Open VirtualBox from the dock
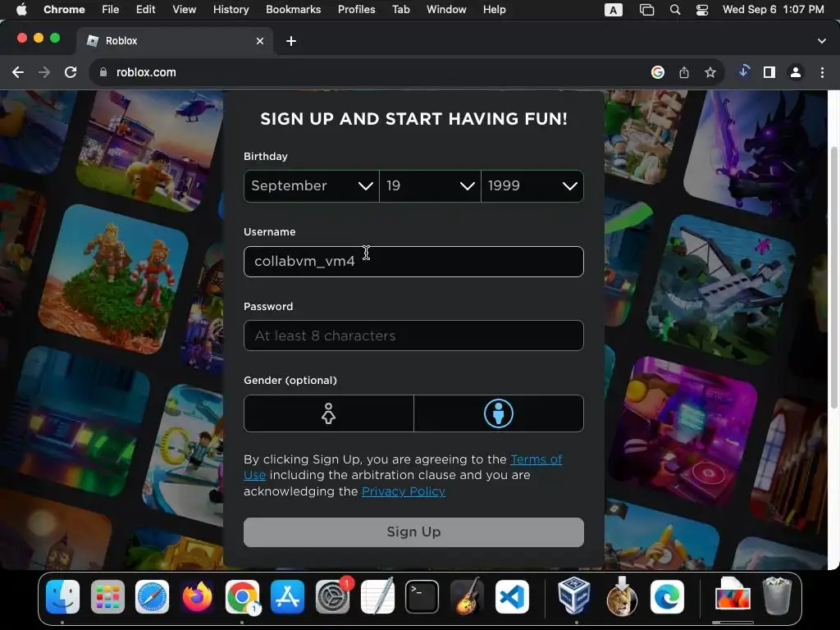840x630 pixels. coord(574,596)
